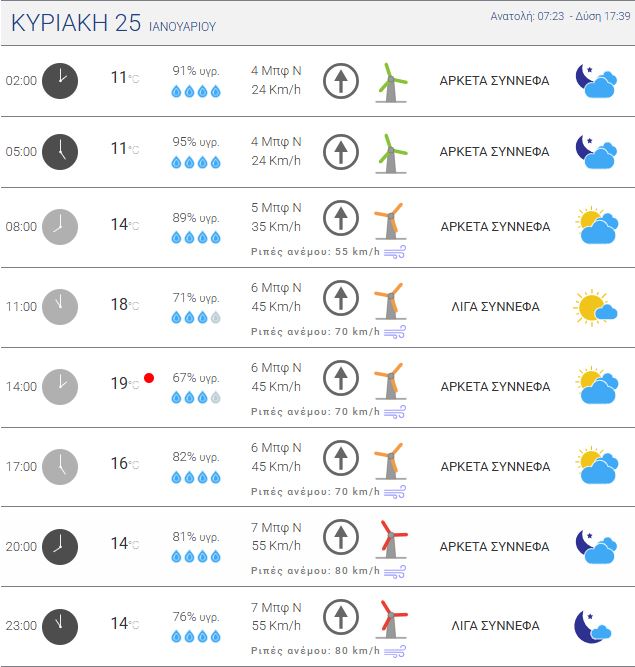Click the clock icon for 02:00
Image resolution: width=635 pixels, height=667 pixels.
[60, 80]
